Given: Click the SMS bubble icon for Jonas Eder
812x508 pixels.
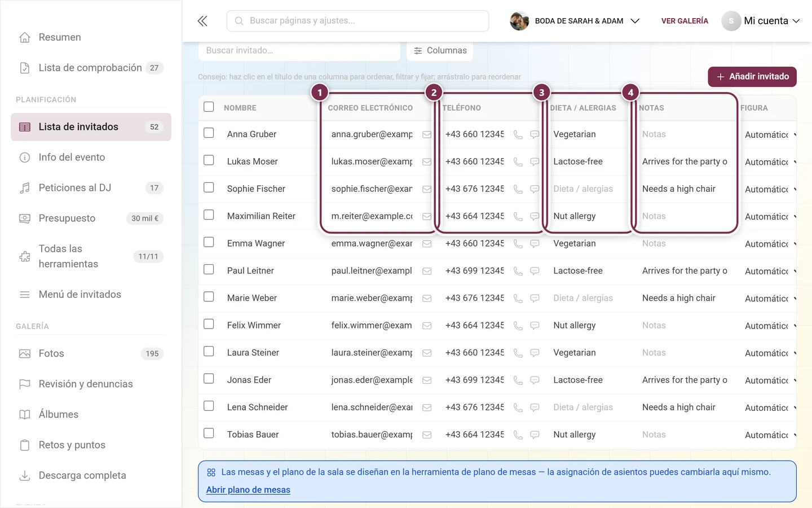Looking at the screenshot, I should [x=535, y=380].
